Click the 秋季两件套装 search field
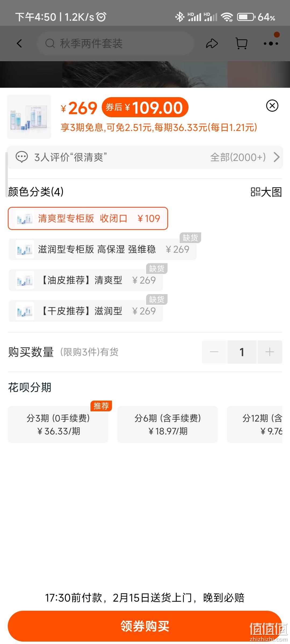 click(115, 43)
